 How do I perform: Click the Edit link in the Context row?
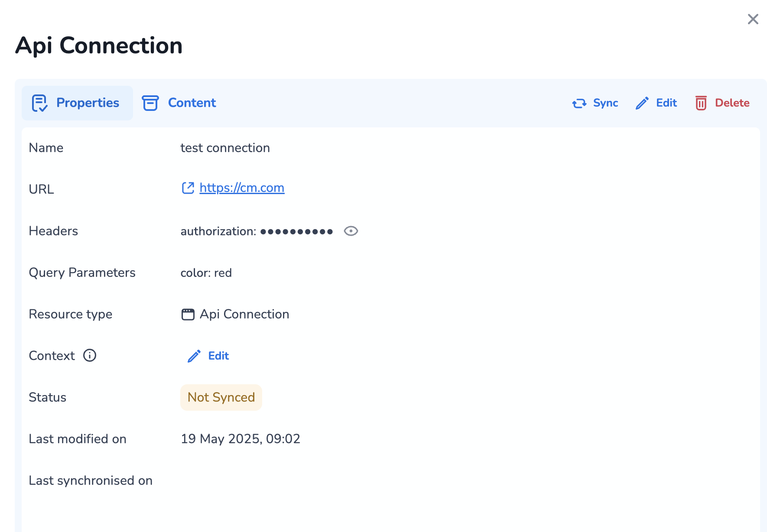[x=218, y=356]
